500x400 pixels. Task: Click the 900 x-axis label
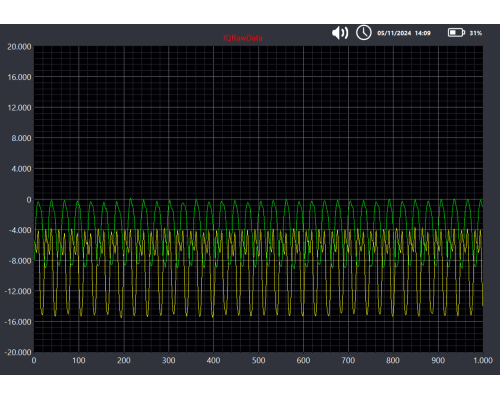438,360
